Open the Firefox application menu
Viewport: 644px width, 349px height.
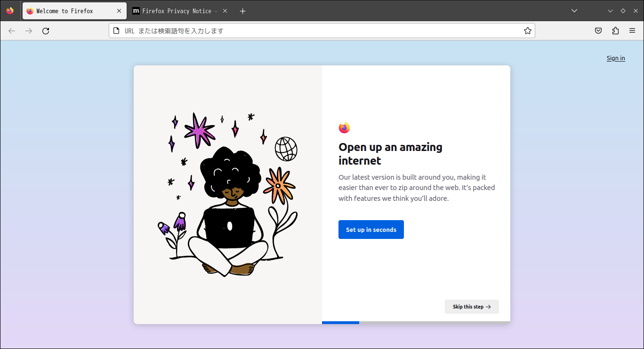click(632, 31)
